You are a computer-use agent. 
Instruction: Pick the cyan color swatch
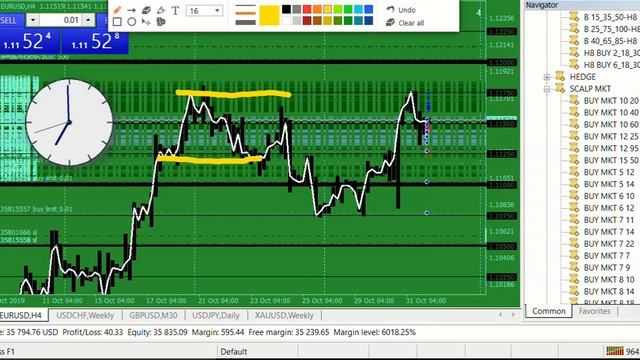(x=358, y=9)
